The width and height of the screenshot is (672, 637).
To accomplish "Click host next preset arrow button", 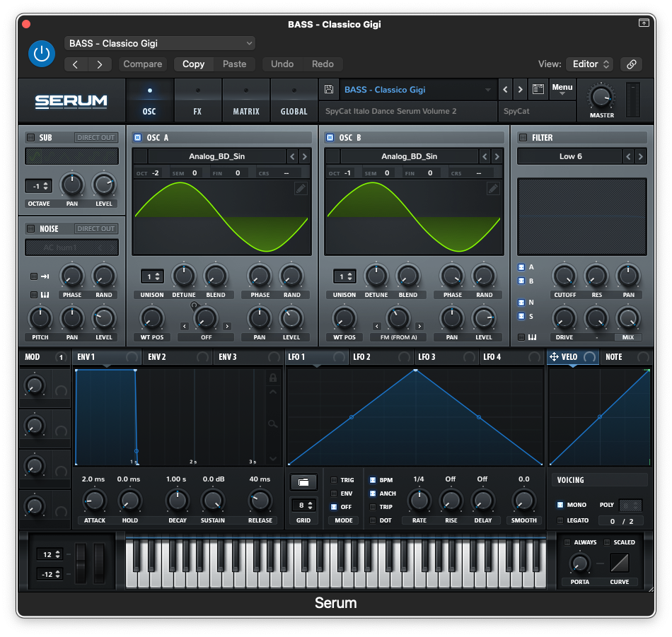I will click(x=100, y=64).
